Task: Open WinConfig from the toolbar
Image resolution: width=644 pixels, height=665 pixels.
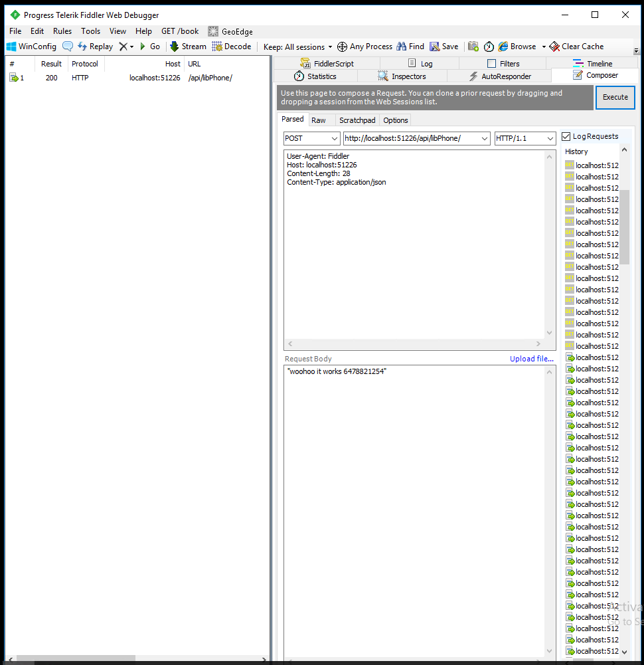Action: (31, 47)
